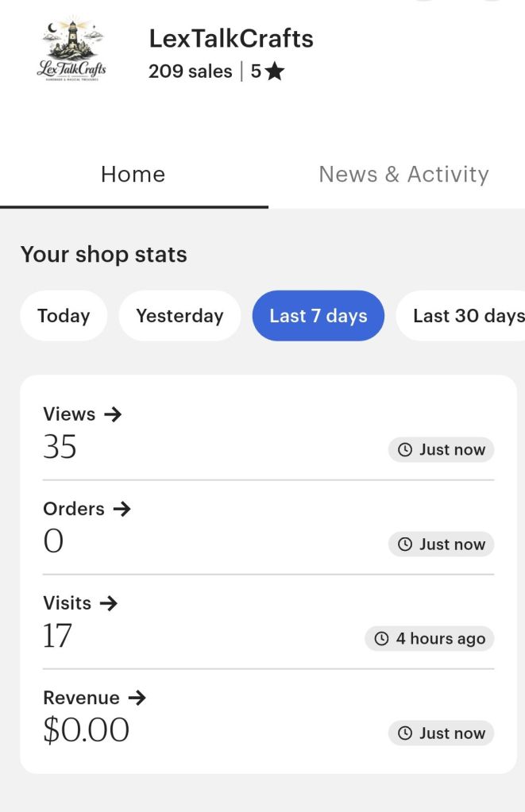The height and width of the screenshot is (812, 525).
Task: Switch to the Home tab
Action: point(133,175)
